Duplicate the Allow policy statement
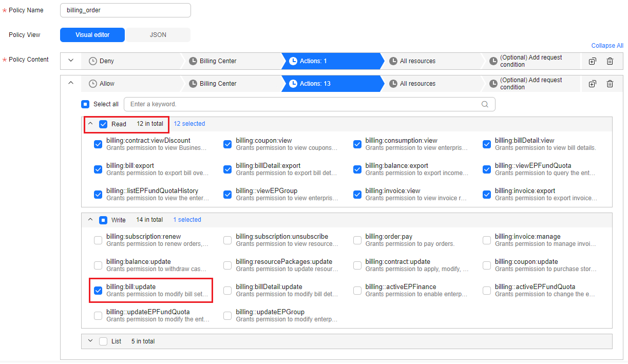This screenshot has height=364, width=628. [x=592, y=84]
